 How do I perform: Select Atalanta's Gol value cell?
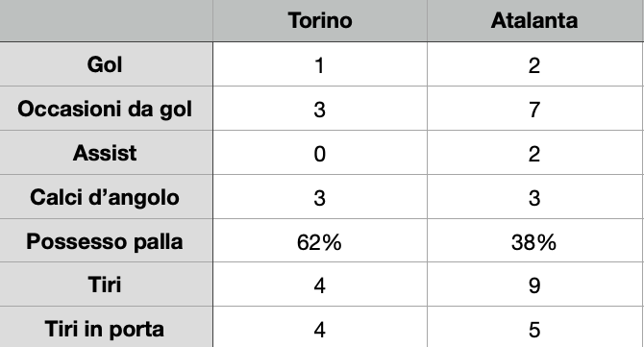(x=534, y=64)
